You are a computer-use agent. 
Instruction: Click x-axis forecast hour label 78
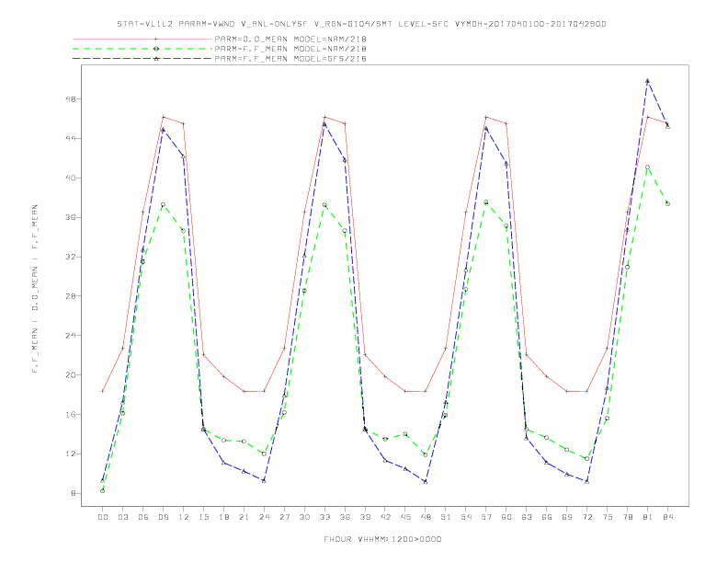pyautogui.click(x=628, y=517)
